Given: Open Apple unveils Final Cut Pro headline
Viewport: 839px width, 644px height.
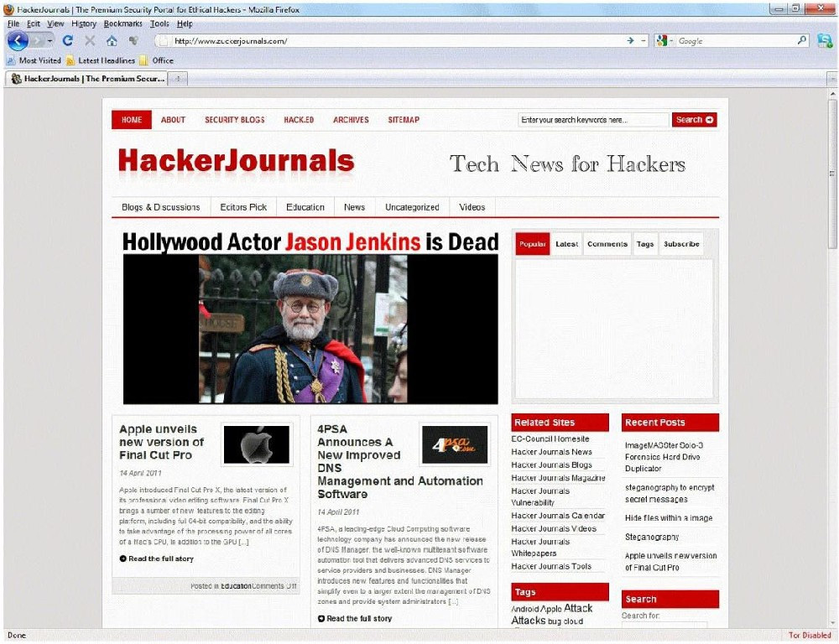Looking at the screenshot, I should tap(161, 443).
